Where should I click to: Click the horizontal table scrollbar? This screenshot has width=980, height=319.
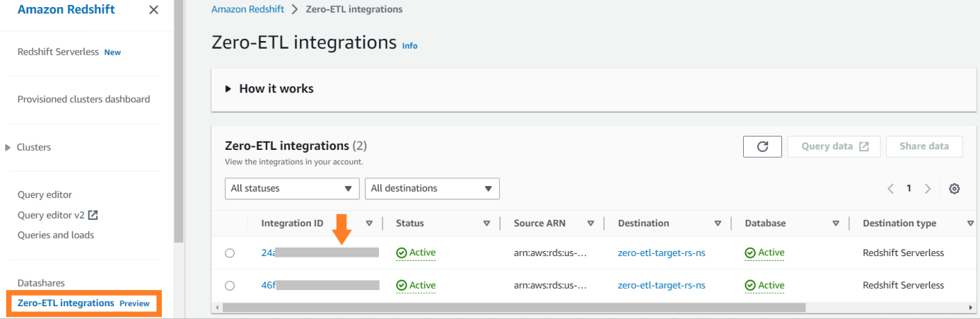pyautogui.click(x=514, y=308)
